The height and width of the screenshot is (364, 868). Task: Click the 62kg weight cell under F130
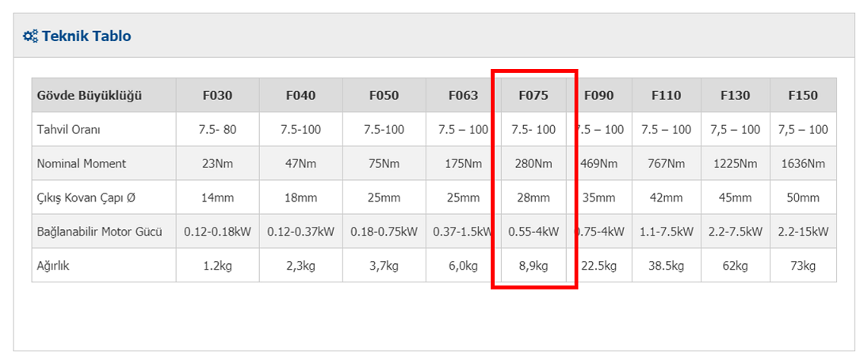[x=735, y=266]
